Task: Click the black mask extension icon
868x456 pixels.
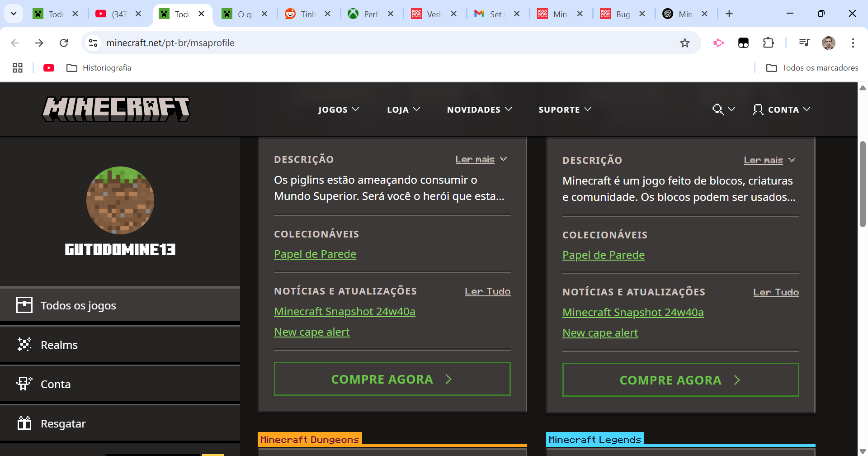Action: tap(743, 43)
